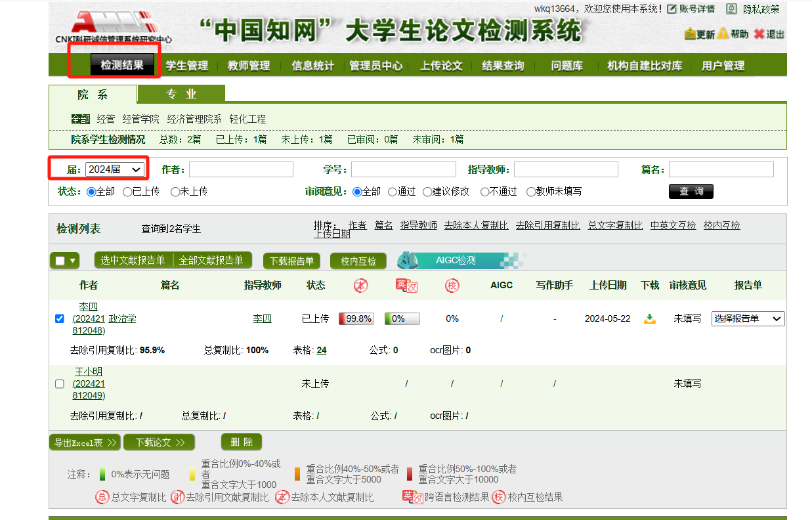Open the 届 year dropdown showing 2024届
Image resolution: width=812 pixels, height=520 pixels.
point(115,169)
